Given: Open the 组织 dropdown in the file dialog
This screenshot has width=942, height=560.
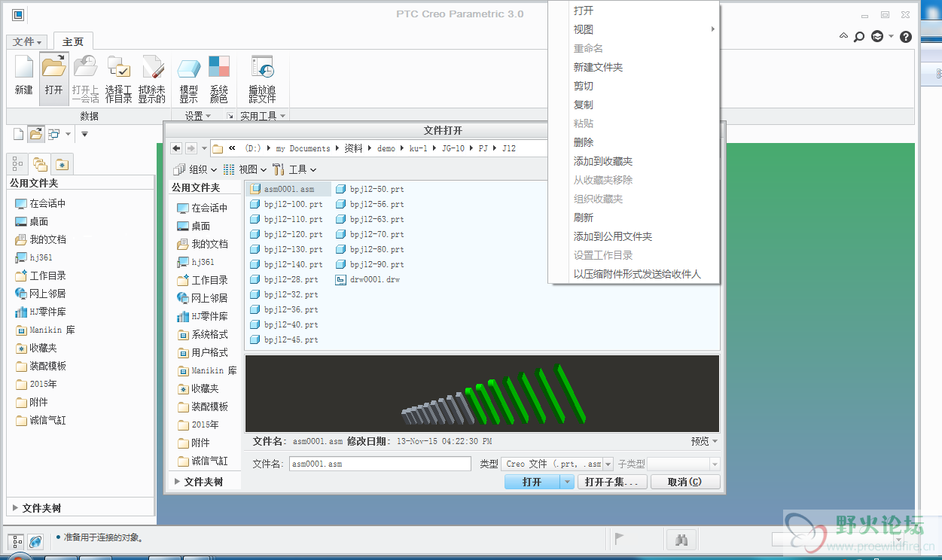Looking at the screenshot, I should click(x=195, y=169).
